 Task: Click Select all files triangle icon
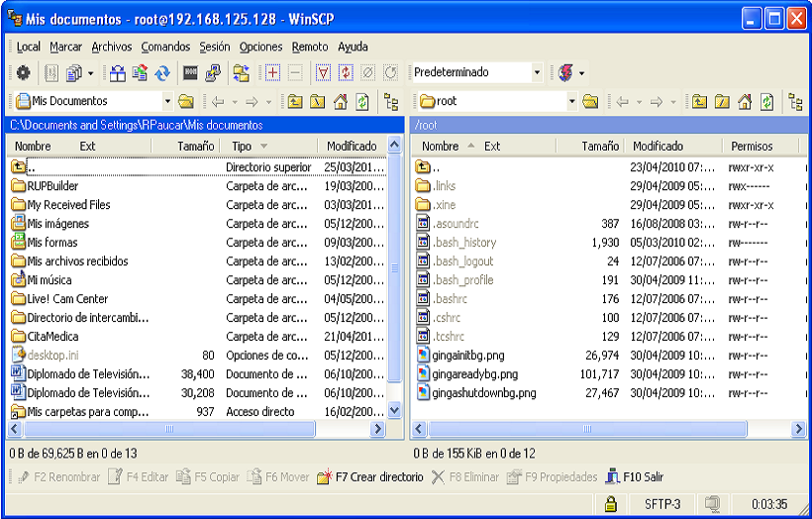tap(323, 73)
